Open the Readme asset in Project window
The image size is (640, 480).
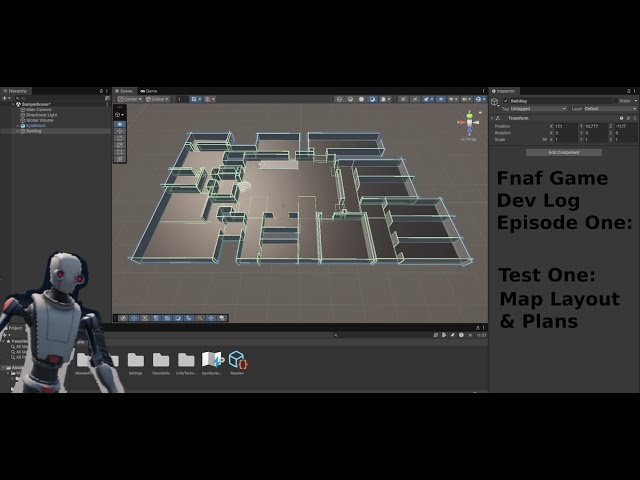coord(237,362)
